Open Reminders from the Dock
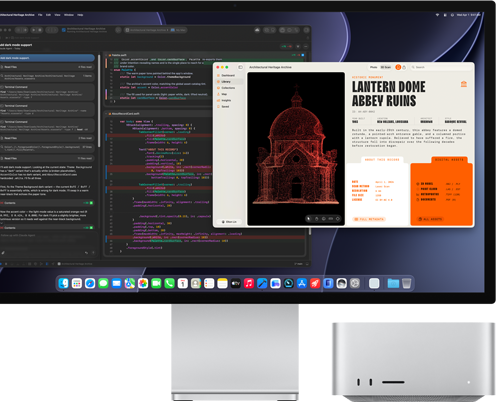 point(209,283)
